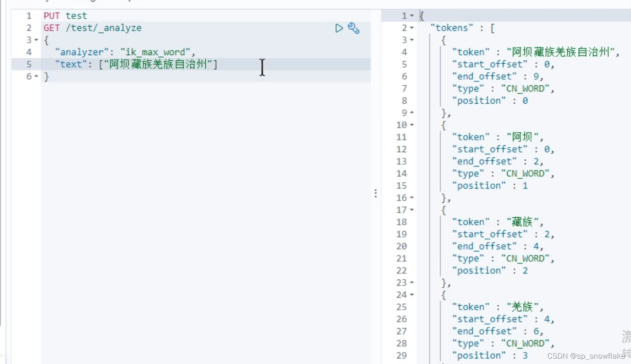Click the "position" : 0 line
631x364 pixels.
coord(490,101)
